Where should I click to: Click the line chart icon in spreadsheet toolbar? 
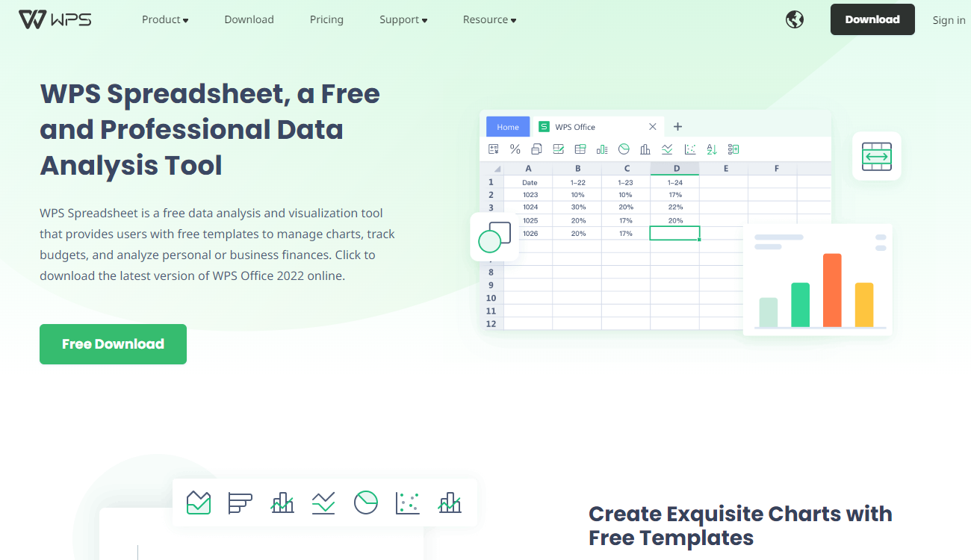point(667,149)
